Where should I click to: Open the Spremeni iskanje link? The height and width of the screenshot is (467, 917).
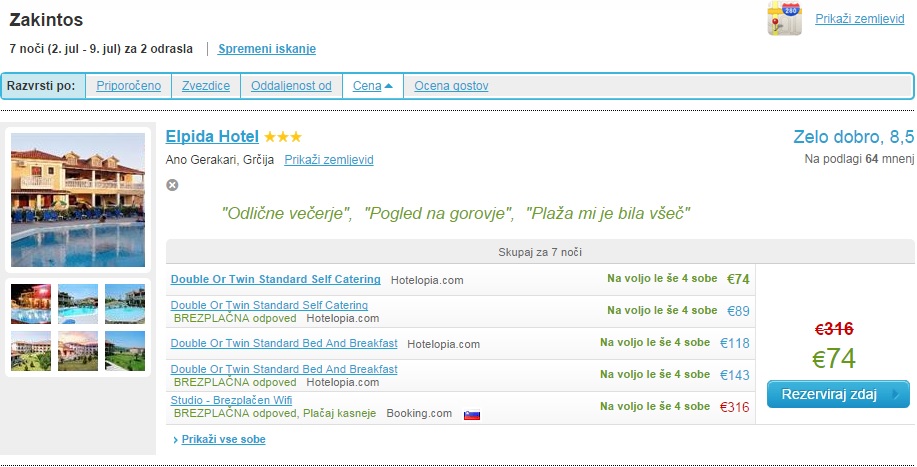(267, 49)
